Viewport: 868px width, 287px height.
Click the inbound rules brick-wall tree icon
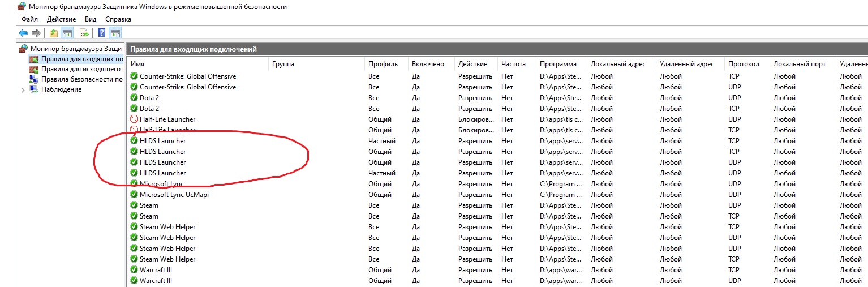[34, 59]
